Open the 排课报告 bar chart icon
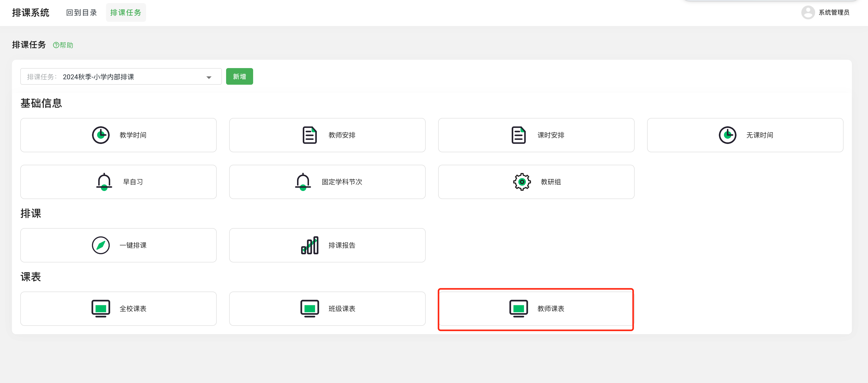The height and width of the screenshot is (383, 868). (309, 245)
